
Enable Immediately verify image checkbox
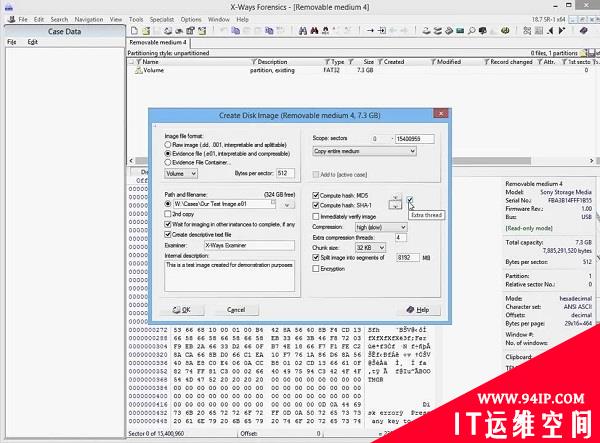pyautogui.click(x=316, y=217)
